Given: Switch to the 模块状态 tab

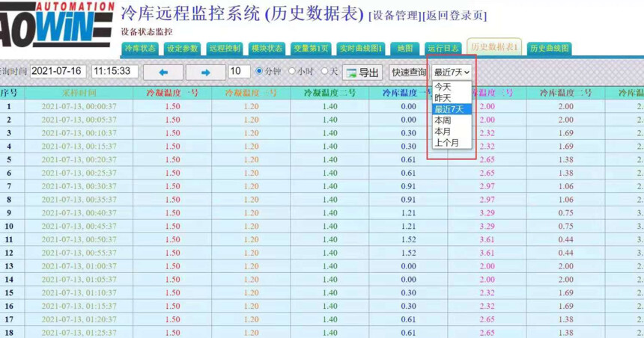Looking at the screenshot, I should [267, 49].
